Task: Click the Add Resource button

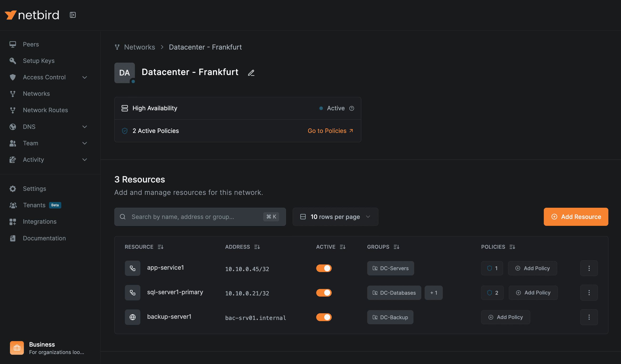Action: coord(576,217)
